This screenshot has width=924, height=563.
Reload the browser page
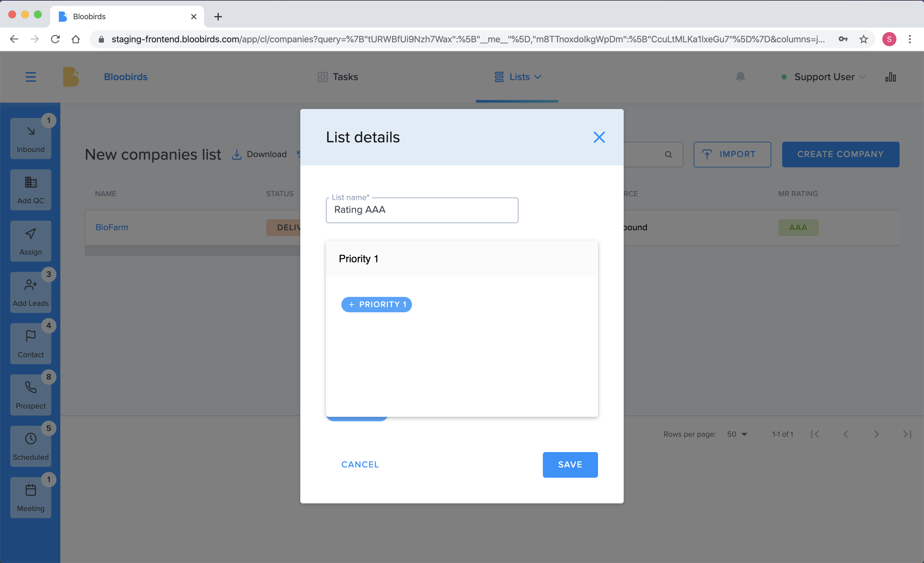pyautogui.click(x=55, y=39)
